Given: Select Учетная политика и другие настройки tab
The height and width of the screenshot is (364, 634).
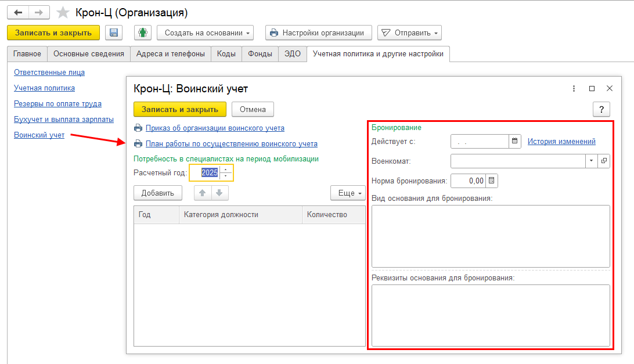Looking at the screenshot, I should [378, 54].
